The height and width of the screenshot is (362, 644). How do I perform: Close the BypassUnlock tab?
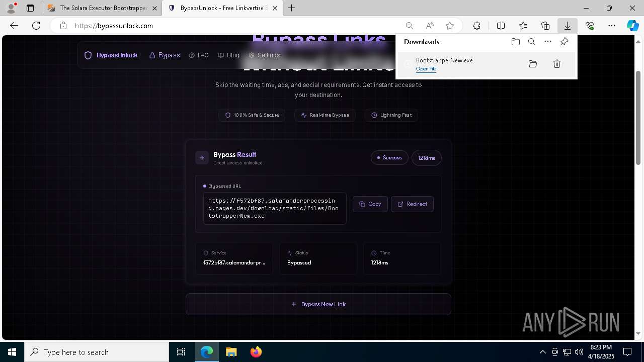(x=275, y=8)
